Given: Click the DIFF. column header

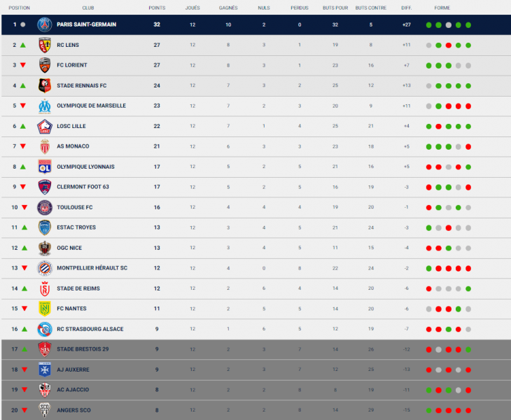Looking at the screenshot, I should click(407, 8).
